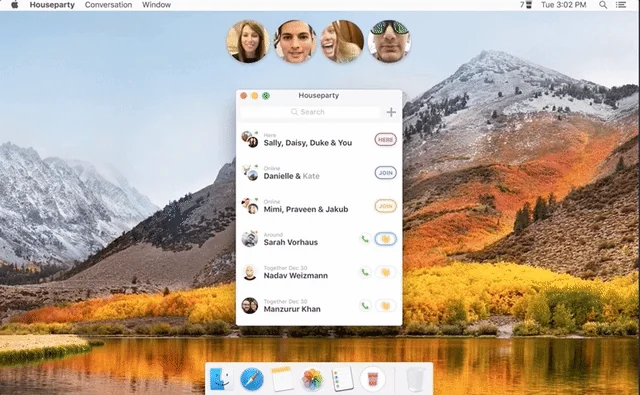The image size is (640, 395).
Task: Click the Search field in Houseparty window
Action: coord(310,112)
